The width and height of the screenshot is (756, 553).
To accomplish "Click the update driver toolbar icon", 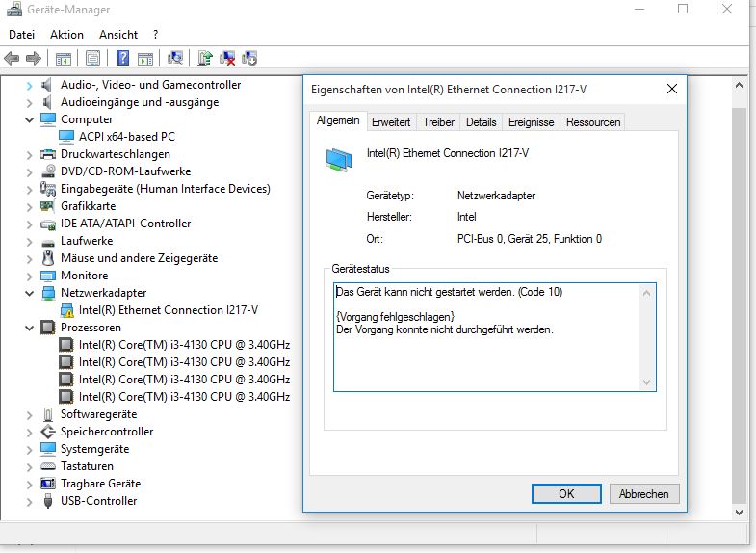I will 205,58.
